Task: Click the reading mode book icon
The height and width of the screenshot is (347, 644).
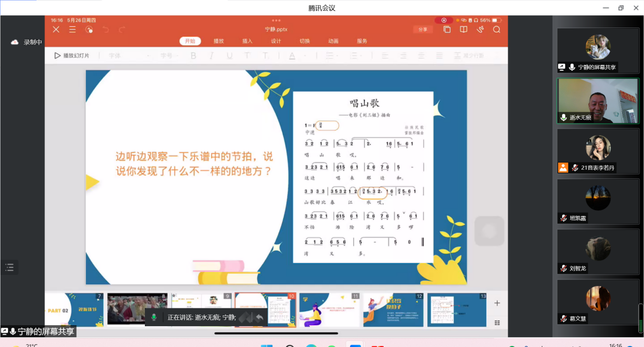Action: (464, 29)
